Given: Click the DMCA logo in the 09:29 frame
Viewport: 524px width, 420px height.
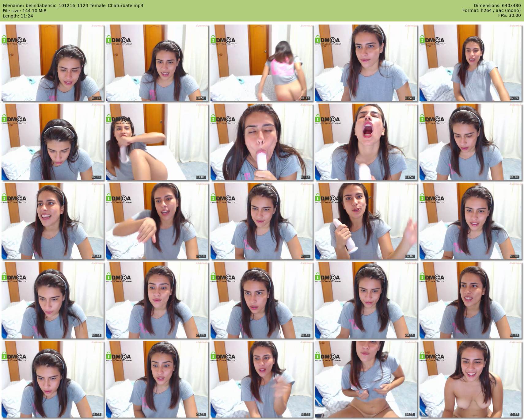Looking at the screenshot, I should click(x=119, y=357).
